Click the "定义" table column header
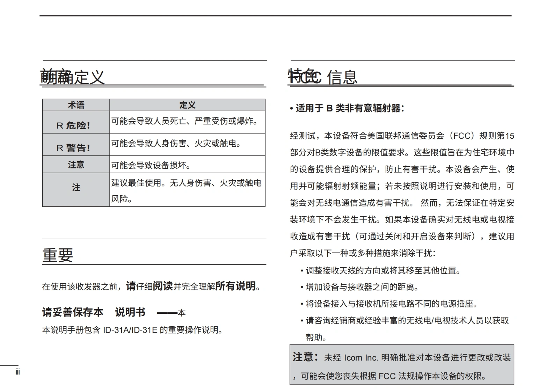Image resolution: width=554 pixels, height=392 pixels. pos(187,105)
